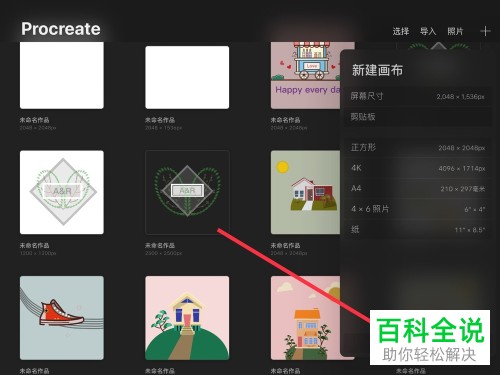Image resolution: width=500 pixels, height=375 pixels.
Task: Click 未命名作品 label under dark A&R artwork
Action: 160,245
